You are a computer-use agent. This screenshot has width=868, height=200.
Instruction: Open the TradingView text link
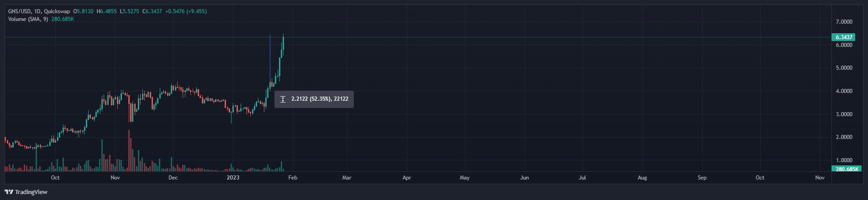(31, 192)
